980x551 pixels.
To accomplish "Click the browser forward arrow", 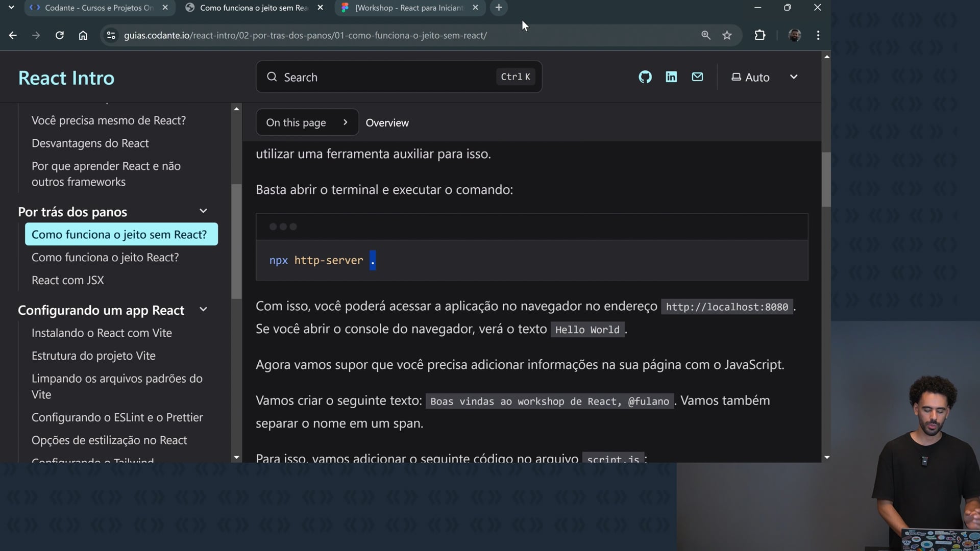I will 36,35.
